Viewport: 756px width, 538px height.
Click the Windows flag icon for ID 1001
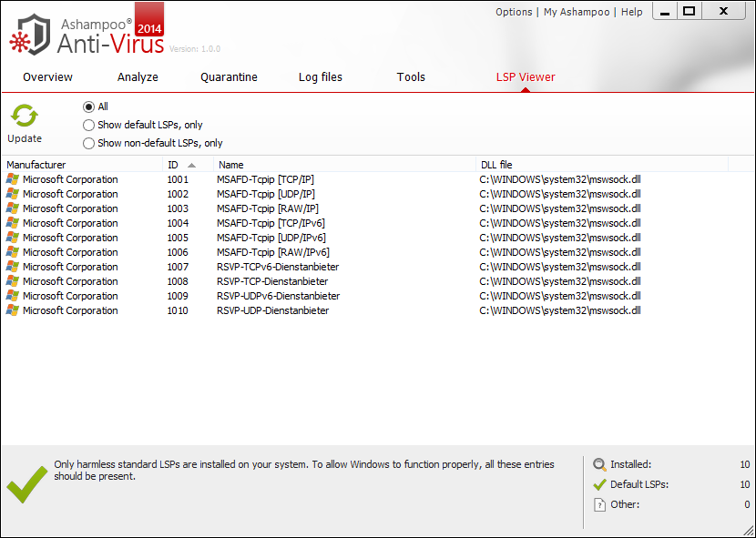point(12,179)
